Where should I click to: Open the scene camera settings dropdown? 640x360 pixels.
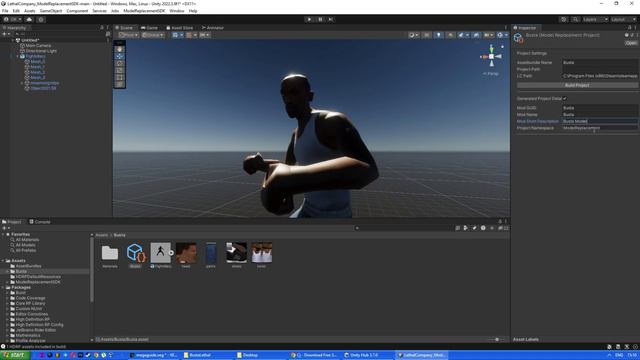pyautogui.click(x=489, y=35)
